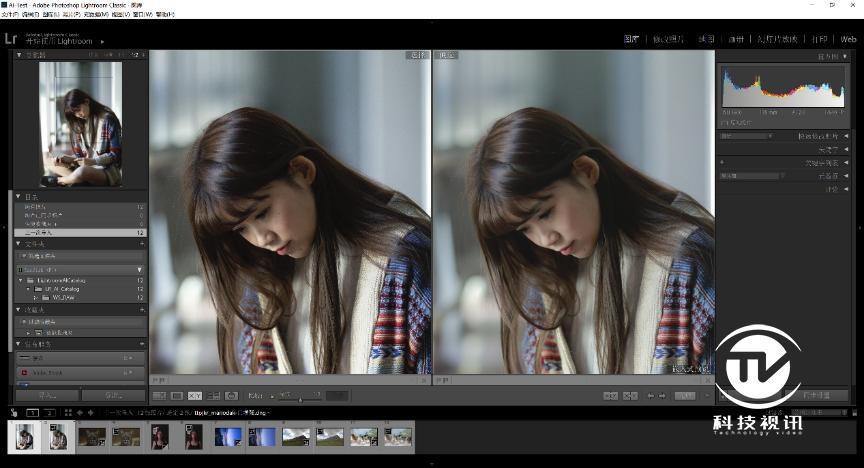The height and width of the screenshot is (468, 864).
Task: Open the 打印 Print module
Action: pyautogui.click(x=819, y=39)
